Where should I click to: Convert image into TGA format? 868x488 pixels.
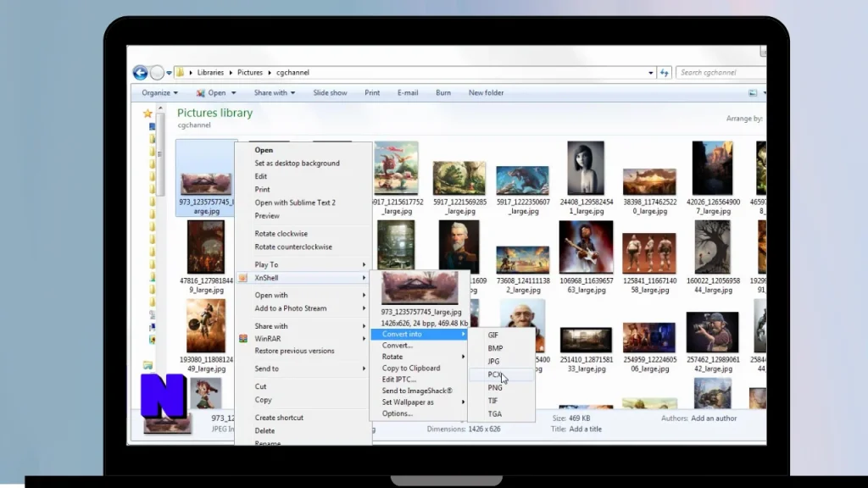point(494,413)
